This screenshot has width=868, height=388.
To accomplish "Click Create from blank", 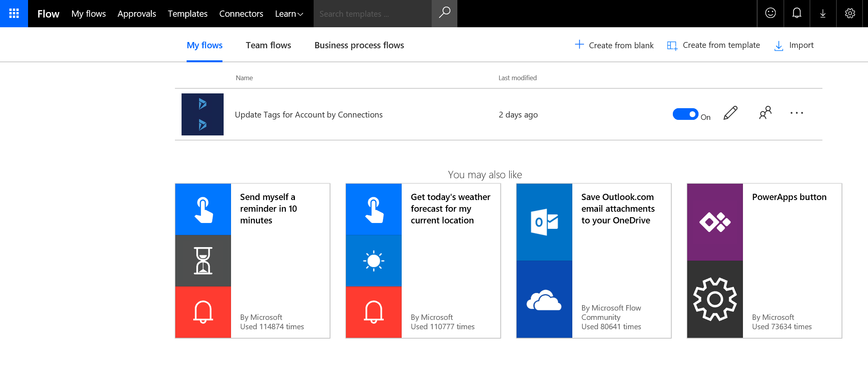I will [614, 45].
